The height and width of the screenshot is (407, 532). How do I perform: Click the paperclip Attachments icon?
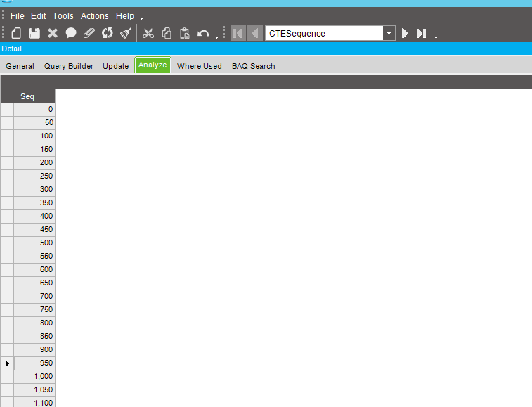pos(89,33)
